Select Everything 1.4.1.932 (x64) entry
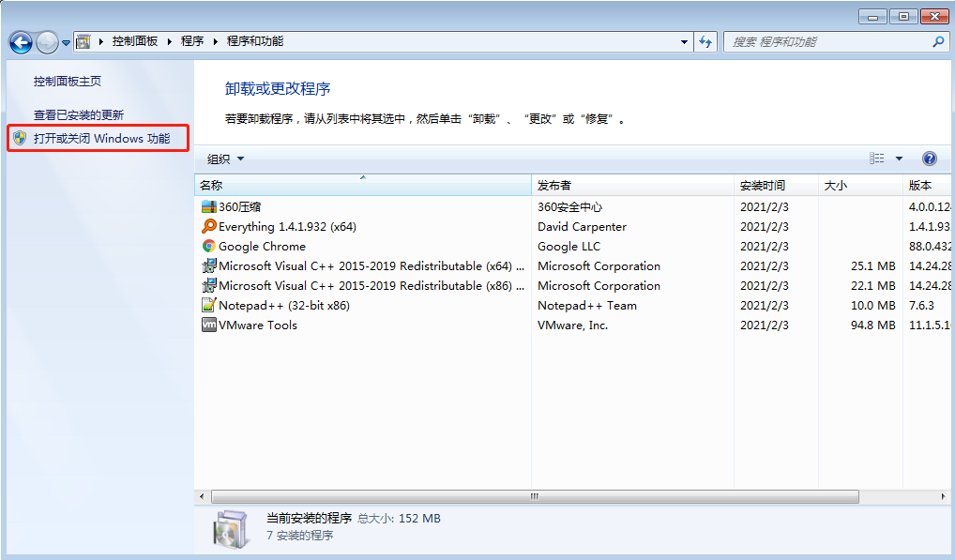 [287, 226]
